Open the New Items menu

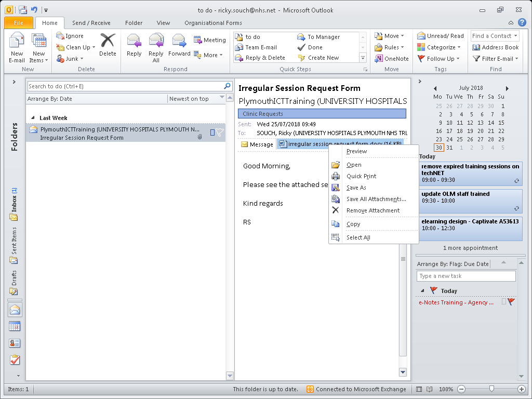pyautogui.click(x=38, y=47)
